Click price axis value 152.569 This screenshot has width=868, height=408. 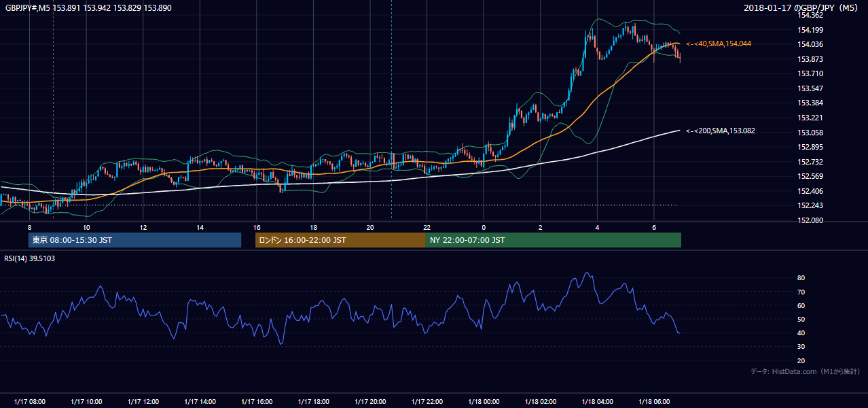click(x=810, y=176)
